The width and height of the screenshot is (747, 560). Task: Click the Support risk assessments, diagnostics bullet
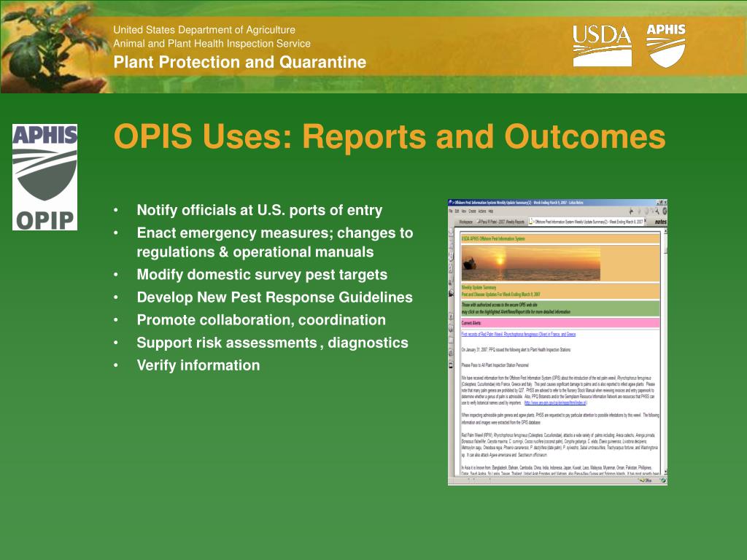pos(273,343)
